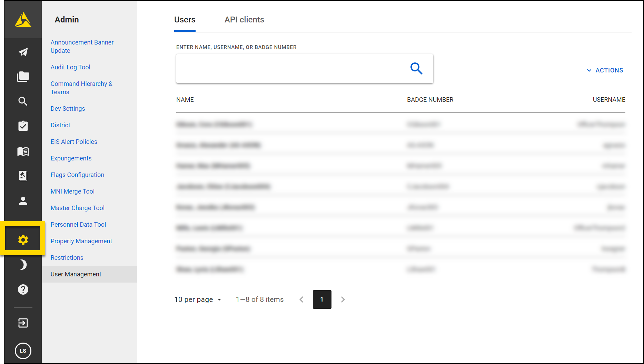The height and width of the screenshot is (364, 644).
Task: Open the open-book reports icon
Action: [x=23, y=151]
